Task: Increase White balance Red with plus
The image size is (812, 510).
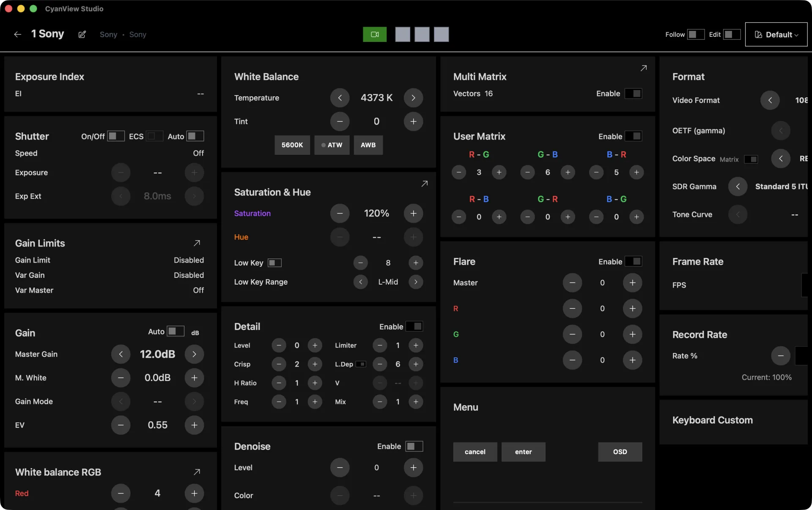Action: (194, 493)
